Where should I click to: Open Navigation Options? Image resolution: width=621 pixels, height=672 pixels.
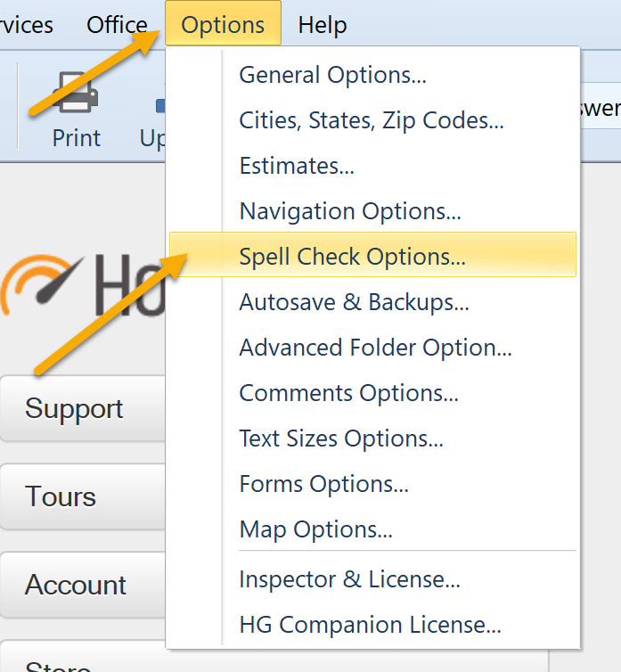point(350,211)
